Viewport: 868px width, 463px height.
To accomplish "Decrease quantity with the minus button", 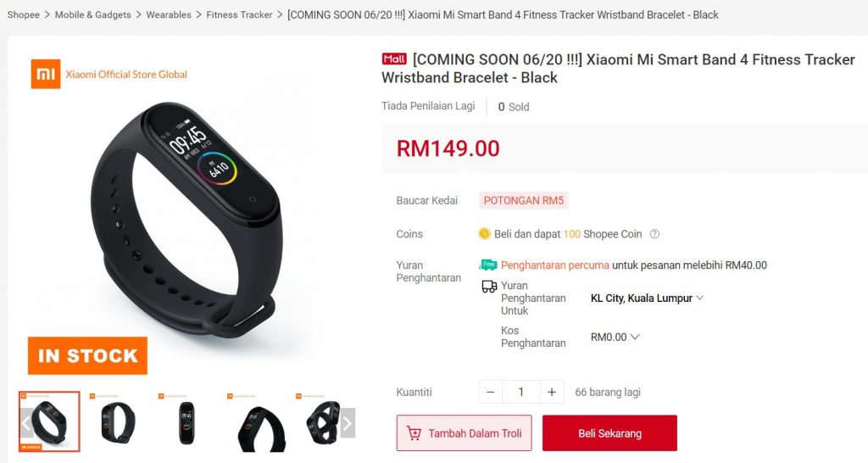I will pos(491,392).
